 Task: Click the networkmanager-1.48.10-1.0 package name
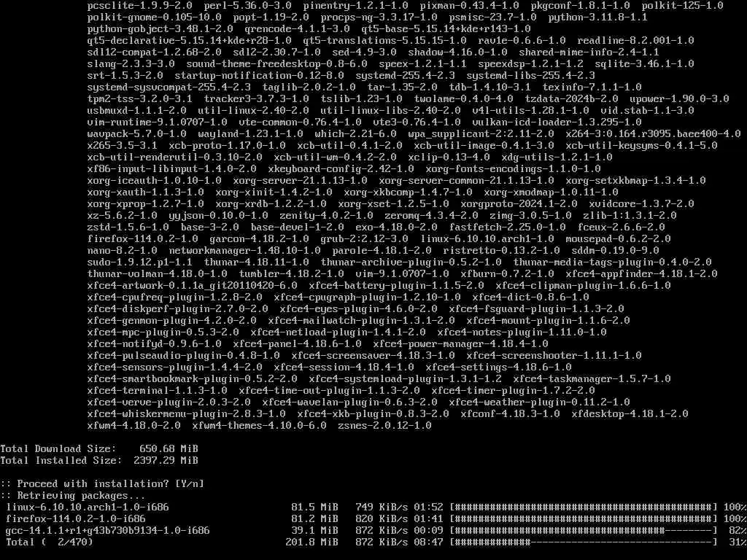click(244, 251)
